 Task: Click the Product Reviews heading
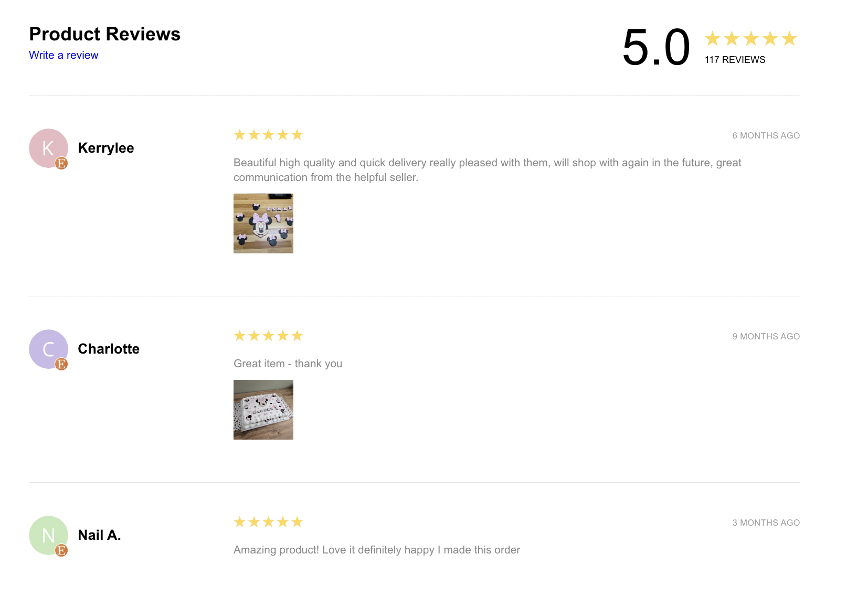point(105,34)
